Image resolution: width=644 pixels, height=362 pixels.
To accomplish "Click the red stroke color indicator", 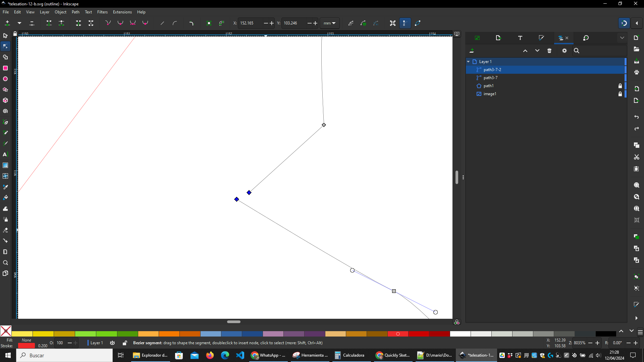I will (26, 346).
